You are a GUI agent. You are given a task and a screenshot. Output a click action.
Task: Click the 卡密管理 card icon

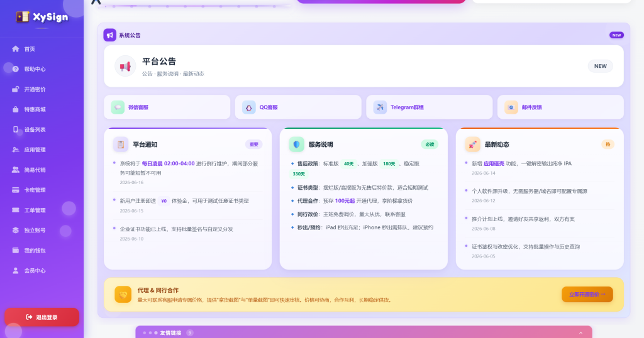pos(16,190)
